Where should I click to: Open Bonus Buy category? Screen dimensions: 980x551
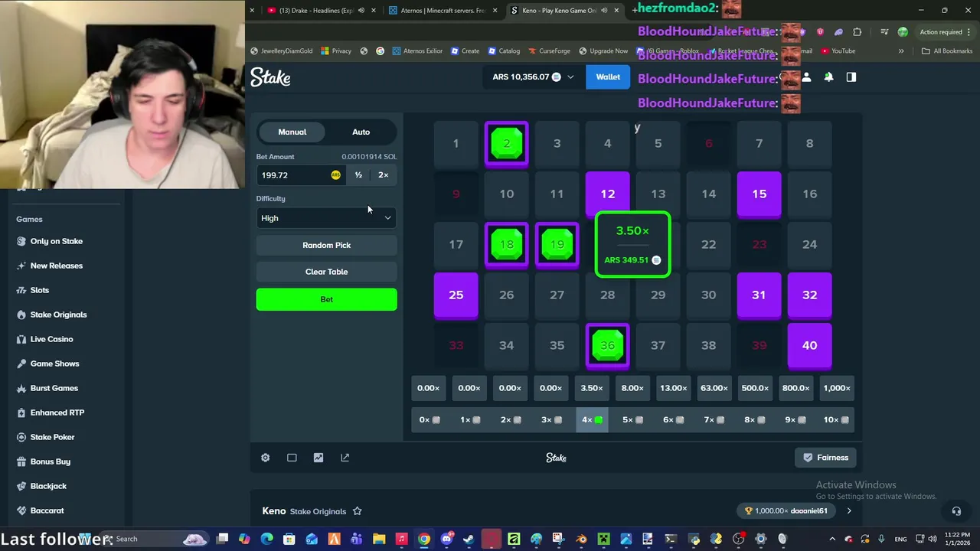coord(50,461)
